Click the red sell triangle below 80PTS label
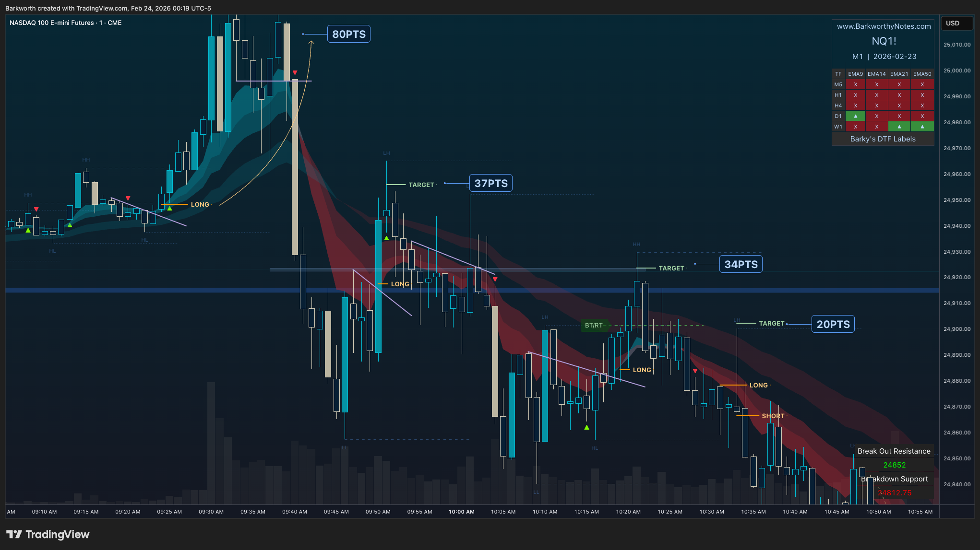The height and width of the screenshot is (550, 980). (x=295, y=73)
